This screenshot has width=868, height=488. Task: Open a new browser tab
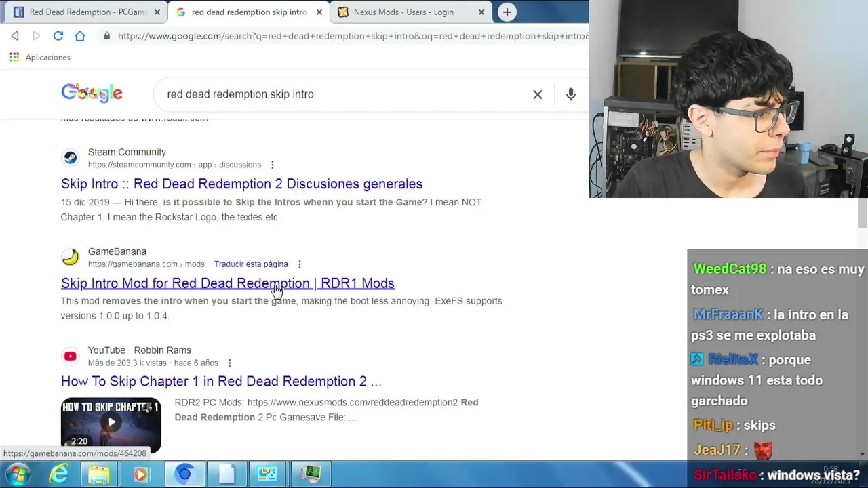coord(507,12)
